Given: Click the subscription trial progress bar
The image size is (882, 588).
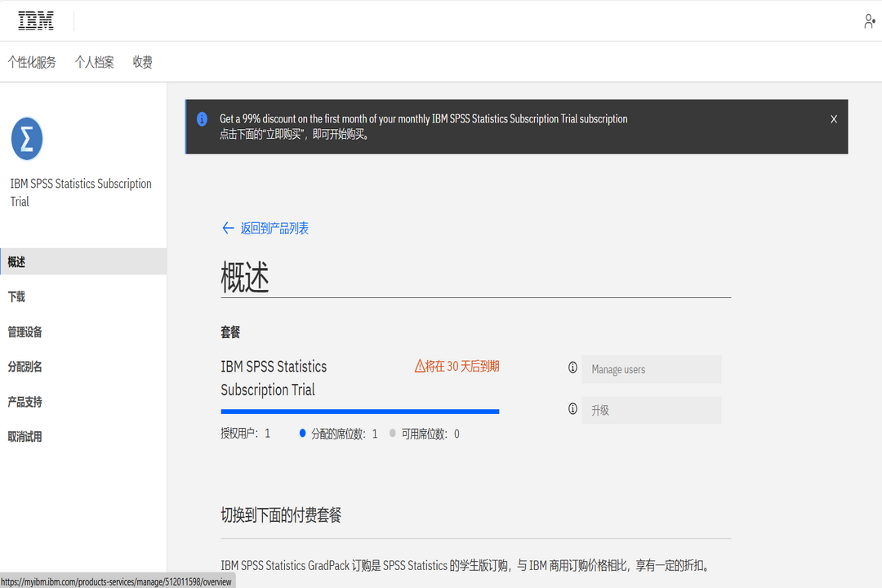Looking at the screenshot, I should (359, 411).
